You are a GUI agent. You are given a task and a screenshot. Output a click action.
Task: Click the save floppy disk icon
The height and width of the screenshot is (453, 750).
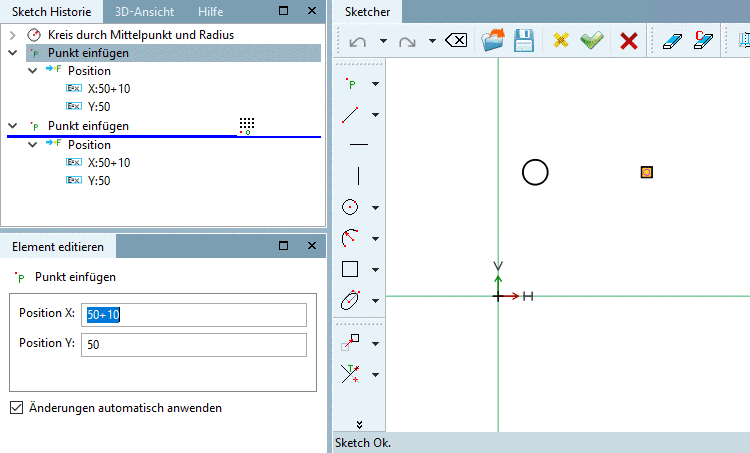click(524, 41)
